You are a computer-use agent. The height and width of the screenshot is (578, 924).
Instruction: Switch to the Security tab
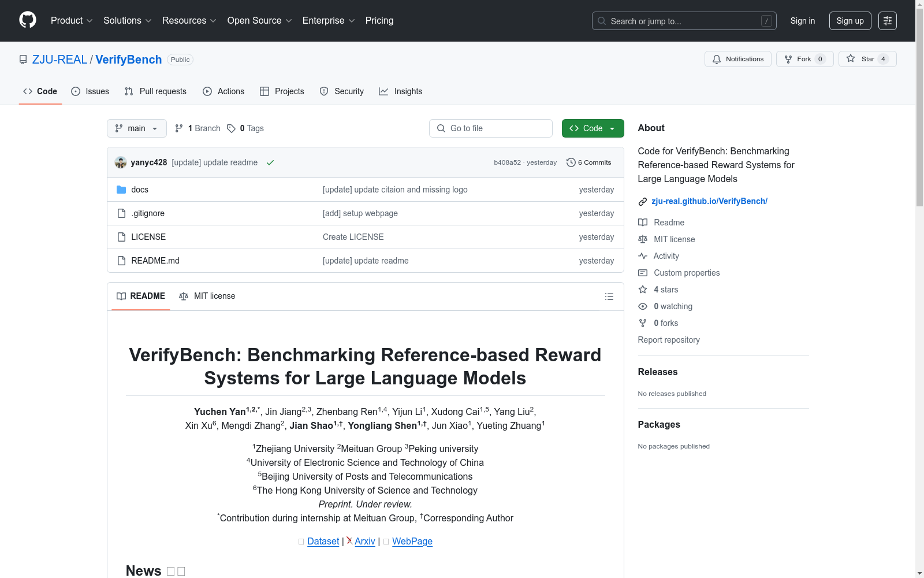point(342,91)
